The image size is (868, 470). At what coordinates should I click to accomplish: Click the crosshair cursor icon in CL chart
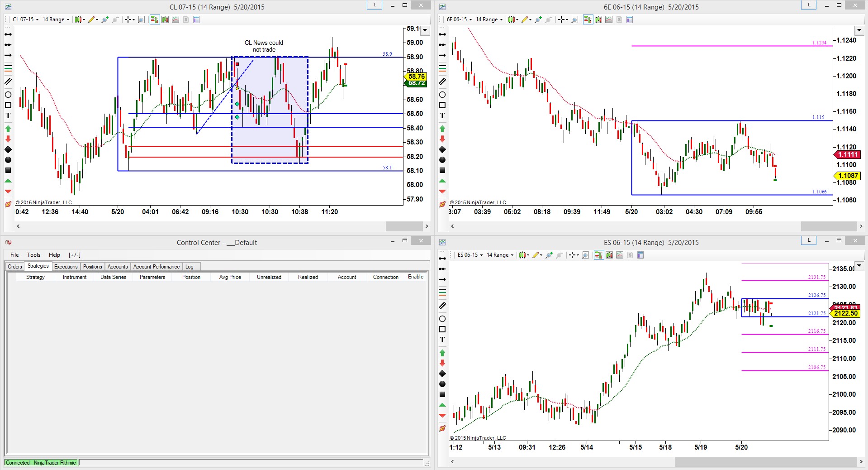click(x=129, y=19)
